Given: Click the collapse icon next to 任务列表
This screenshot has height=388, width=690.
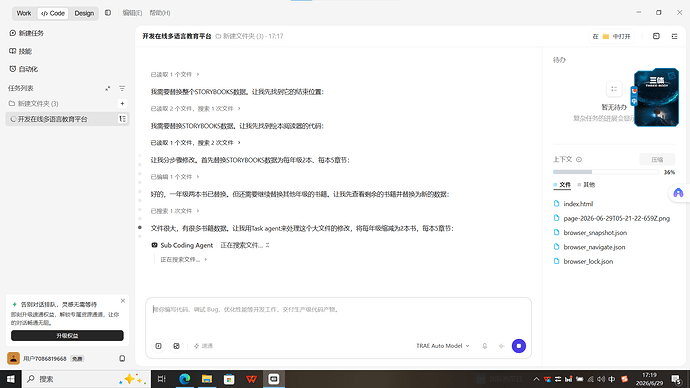Looking at the screenshot, I should [108, 88].
